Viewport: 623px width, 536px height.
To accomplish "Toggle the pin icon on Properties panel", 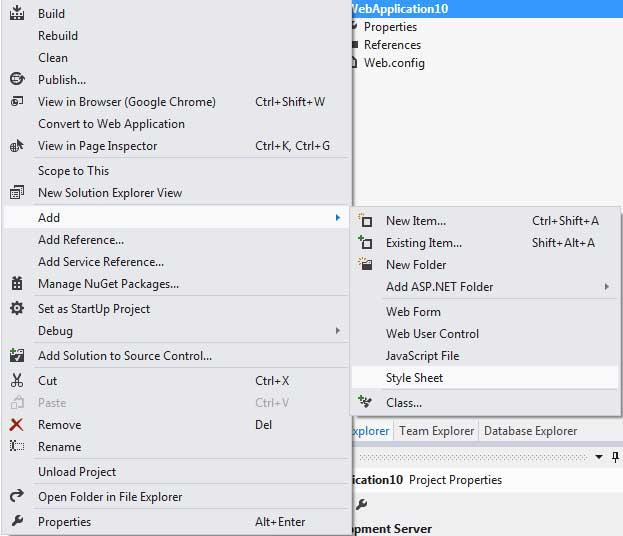I will point(615,457).
